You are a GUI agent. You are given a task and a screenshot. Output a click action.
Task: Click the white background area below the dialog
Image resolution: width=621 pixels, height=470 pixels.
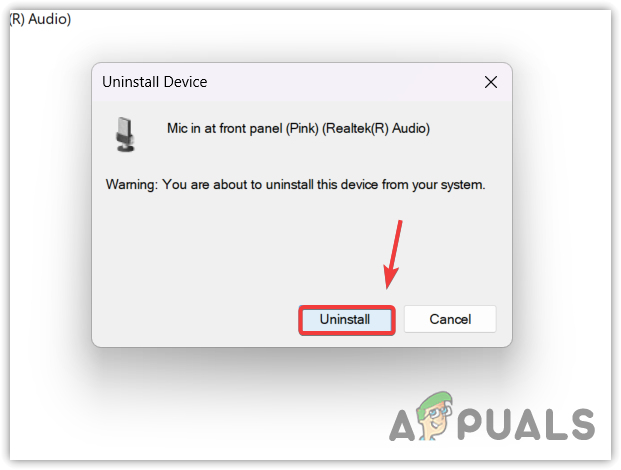pyautogui.click(x=238, y=408)
